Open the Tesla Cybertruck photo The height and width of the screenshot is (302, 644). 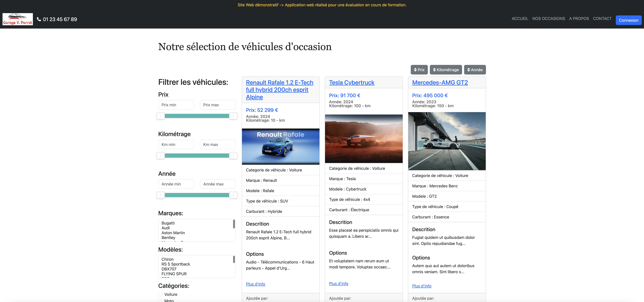click(363, 139)
